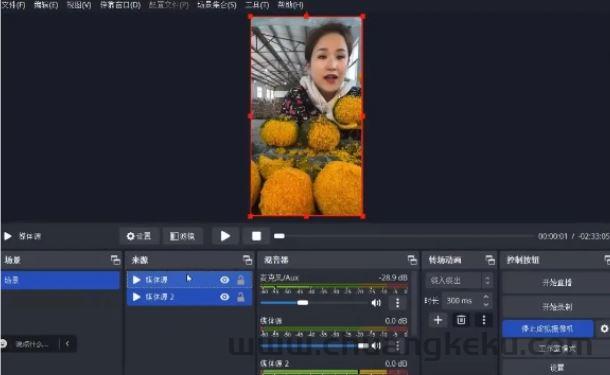The height and width of the screenshot is (375, 610).
Task: Add a scene transition with the plus icon
Action: pos(438,320)
